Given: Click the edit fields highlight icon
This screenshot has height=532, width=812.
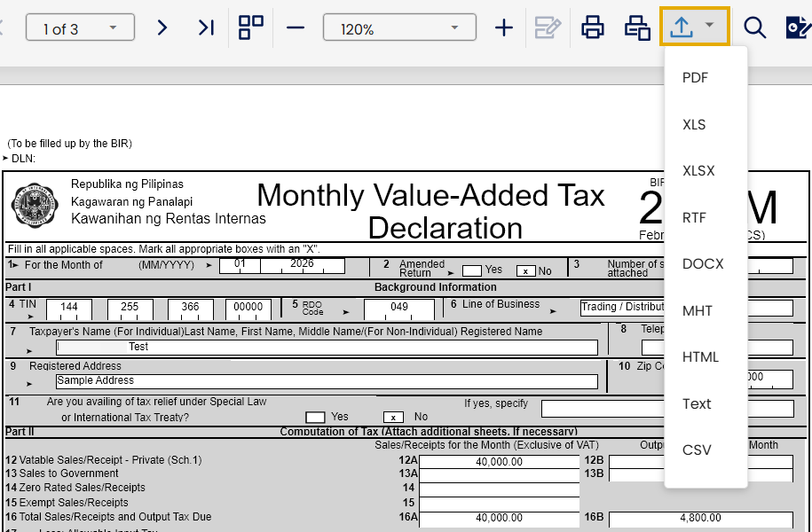Looking at the screenshot, I should (548, 27).
